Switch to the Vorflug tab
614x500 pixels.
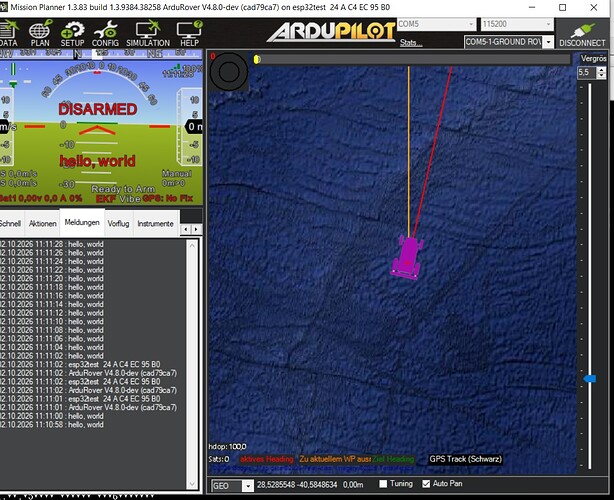(x=119, y=224)
